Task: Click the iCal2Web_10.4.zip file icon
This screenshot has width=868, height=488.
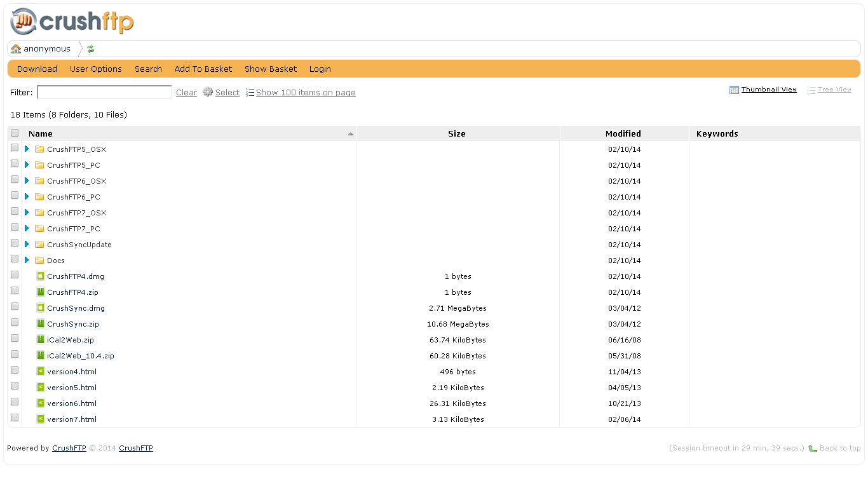Action: pyautogui.click(x=41, y=356)
